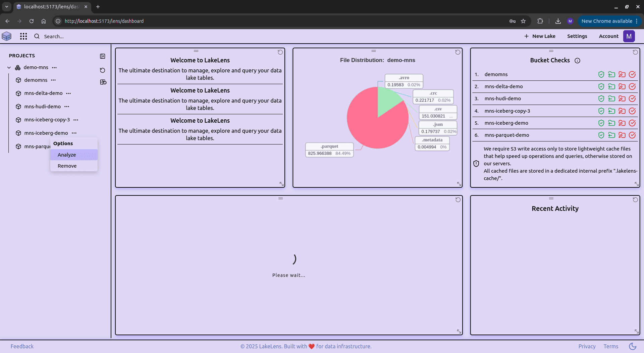Open options menu for mns-delta-demo
The width and height of the screenshot is (644, 353).
coord(68,94)
